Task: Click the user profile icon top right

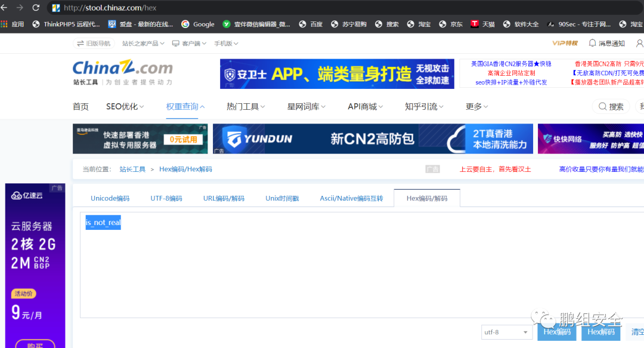Action: [639, 42]
